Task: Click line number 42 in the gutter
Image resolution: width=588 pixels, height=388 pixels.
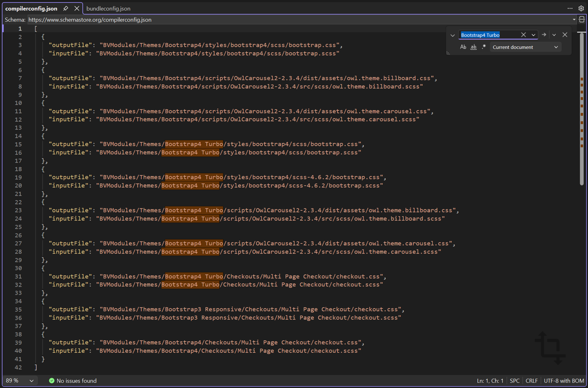Action: pyautogui.click(x=18, y=367)
